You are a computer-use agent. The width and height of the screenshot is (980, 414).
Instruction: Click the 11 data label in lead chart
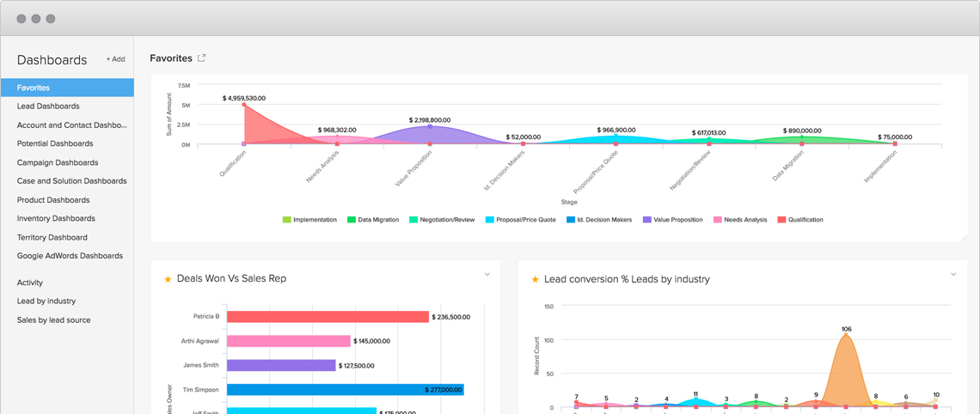[x=695, y=394]
